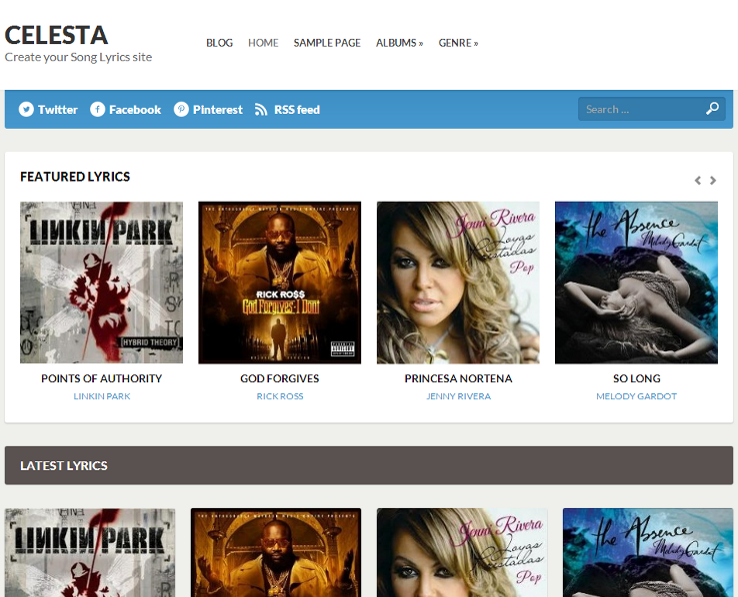The width and height of the screenshot is (738, 597).
Task: Open the Jenny Rivera artist link
Action: [x=458, y=397]
